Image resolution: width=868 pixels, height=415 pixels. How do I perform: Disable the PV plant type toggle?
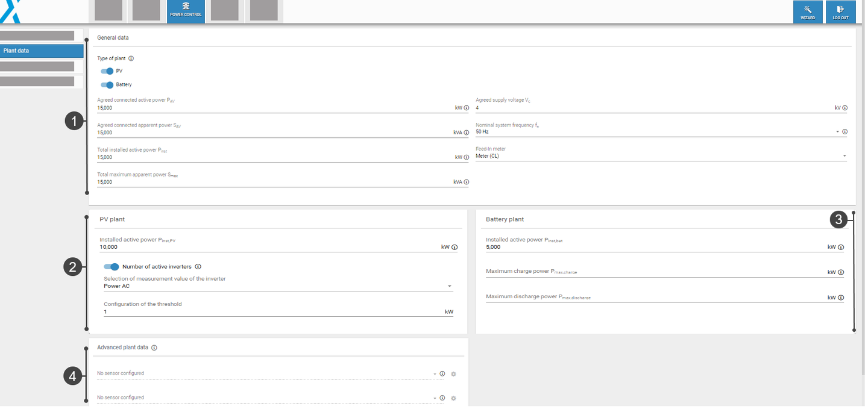pos(108,71)
